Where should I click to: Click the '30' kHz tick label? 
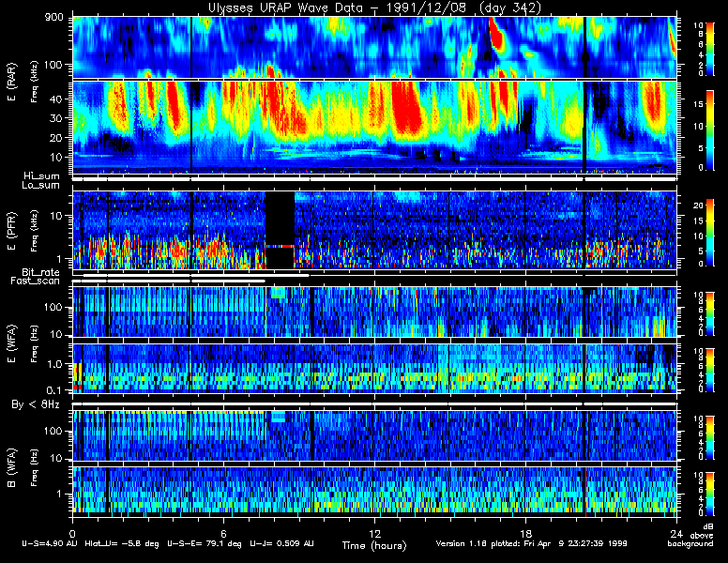pos(56,118)
